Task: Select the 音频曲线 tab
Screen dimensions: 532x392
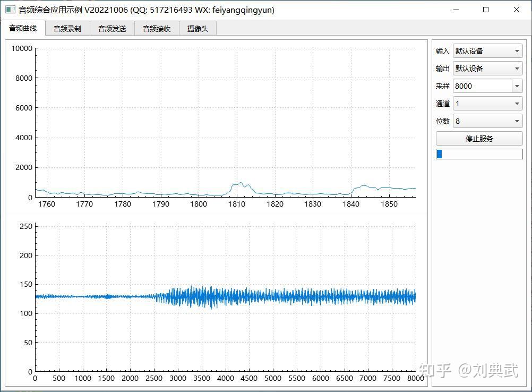Action: point(22,28)
